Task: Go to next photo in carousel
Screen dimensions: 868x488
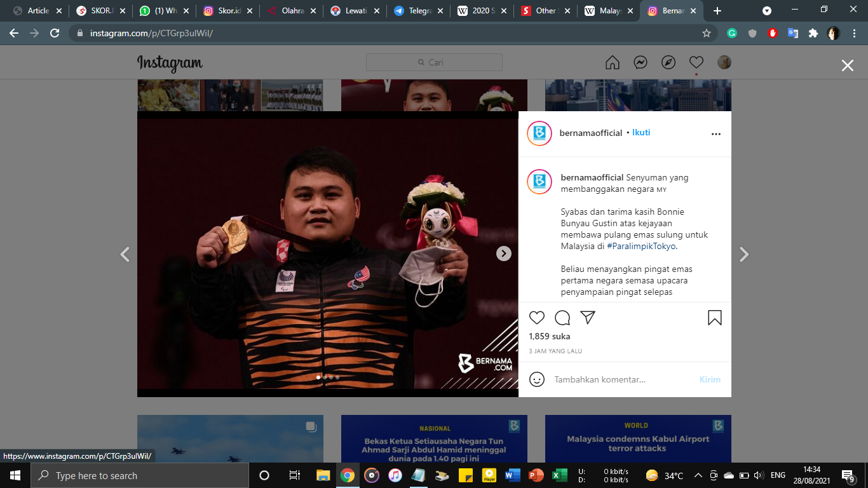Action: [503, 254]
